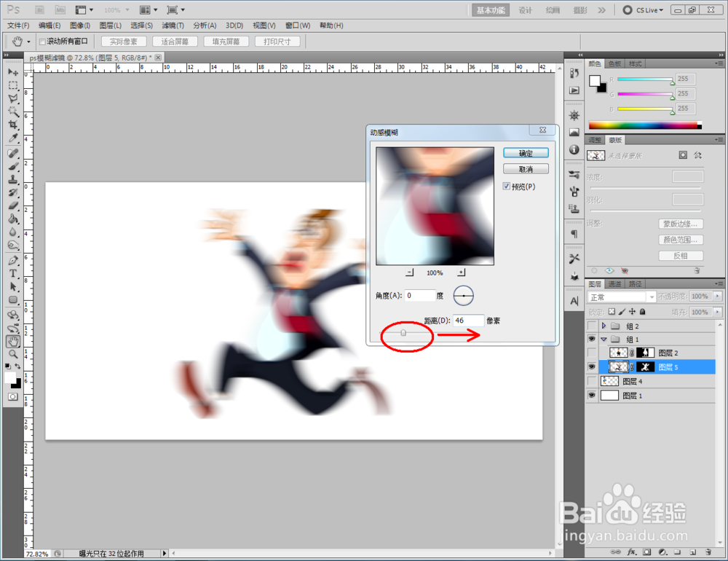Click the distance slider handle
Image resolution: width=728 pixels, height=561 pixels.
[x=403, y=333]
